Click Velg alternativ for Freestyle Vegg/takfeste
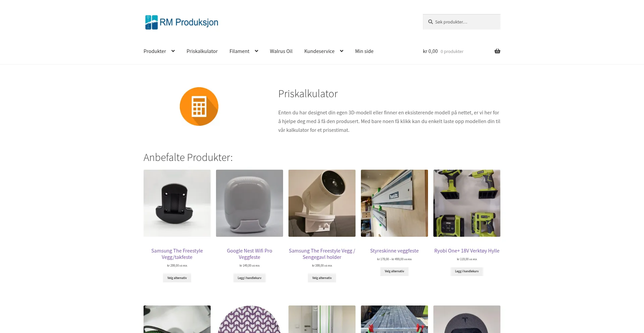Image resolution: width=644 pixels, height=333 pixels. click(x=177, y=278)
